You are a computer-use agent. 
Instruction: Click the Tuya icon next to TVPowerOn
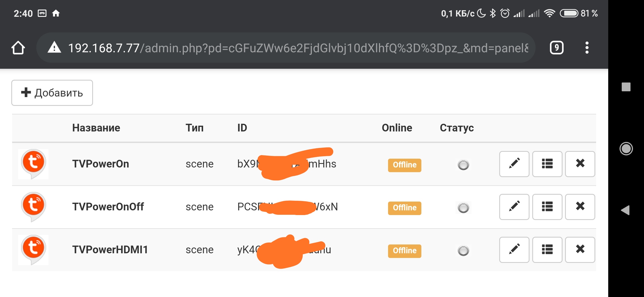click(33, 164)
